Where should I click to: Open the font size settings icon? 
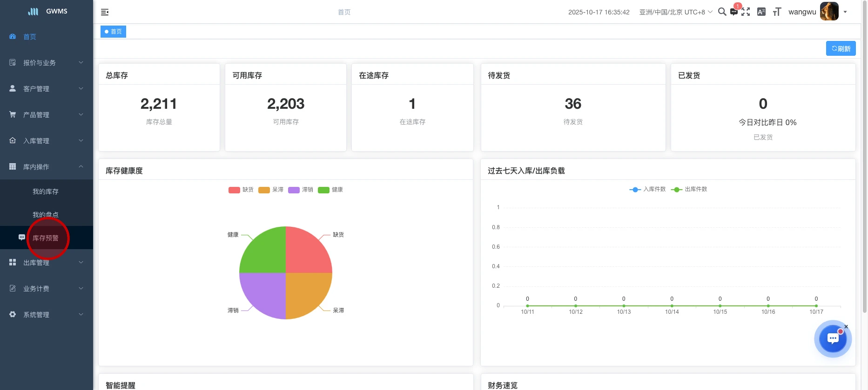click(x=777, y=12)
